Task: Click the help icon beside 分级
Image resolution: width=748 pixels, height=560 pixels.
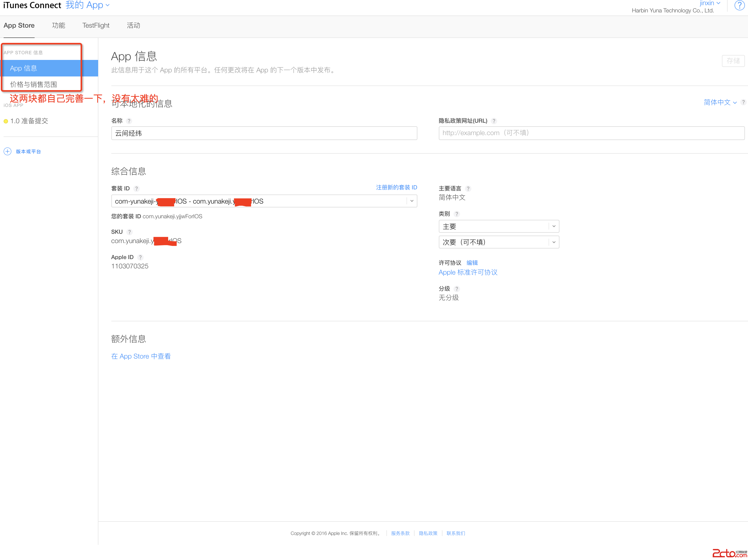Action: pyautogui.click(x=456, y=289)
